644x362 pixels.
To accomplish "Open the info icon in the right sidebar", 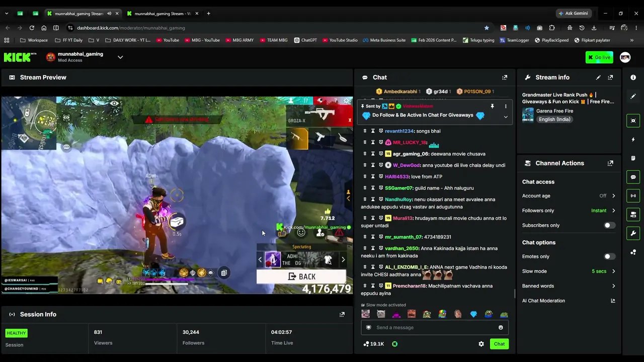I will 633,77.
